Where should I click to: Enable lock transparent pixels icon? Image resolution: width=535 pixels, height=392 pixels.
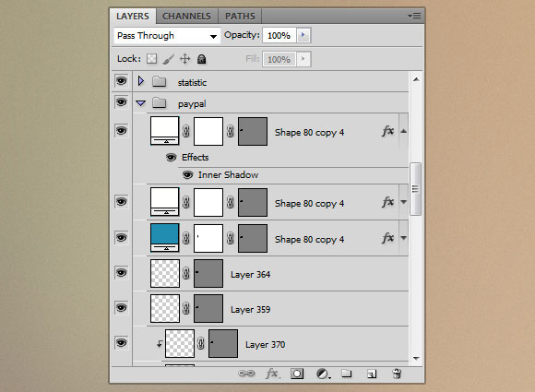(x=152, y=59)
